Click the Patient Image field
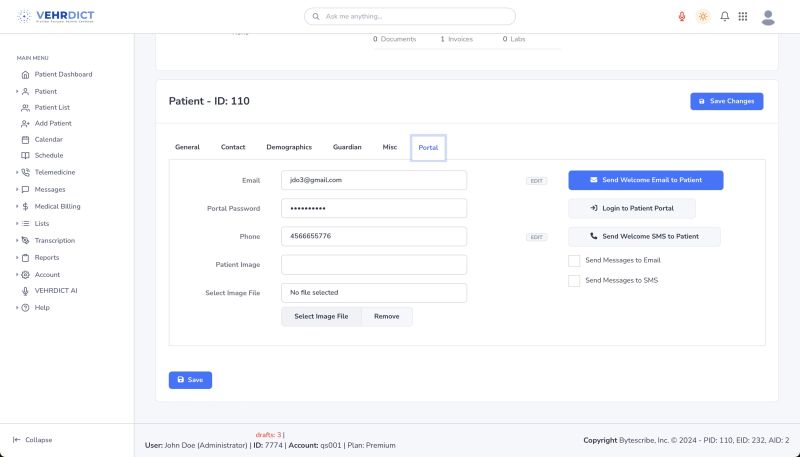This screenshot has height=457, width=800. click(373, 265)
